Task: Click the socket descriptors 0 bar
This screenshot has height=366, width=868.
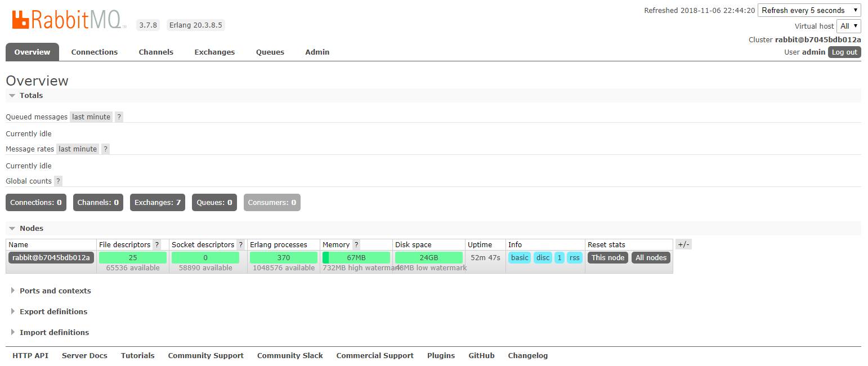Action: [x=205, y=258]
